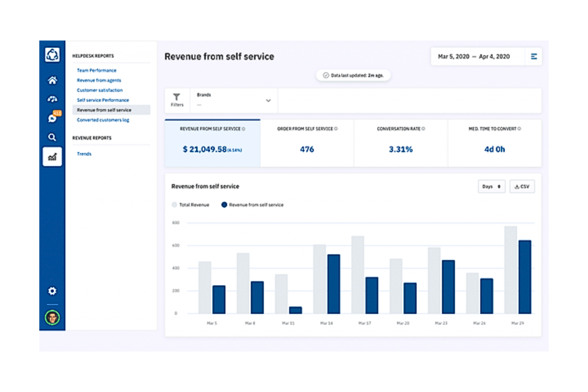Open the dashboard gauge icon

point(52,99)
